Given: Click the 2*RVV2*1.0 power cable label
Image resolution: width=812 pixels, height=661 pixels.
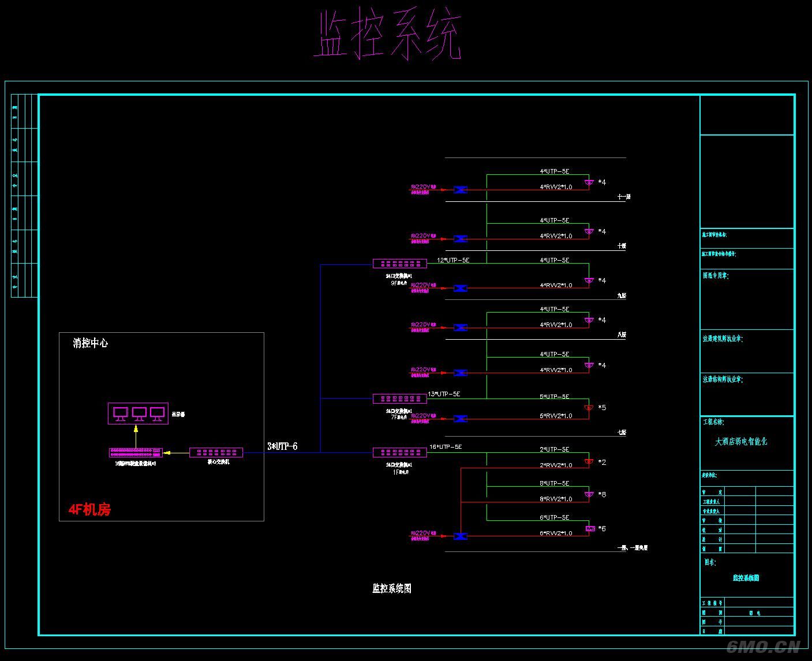Looking at the screenshot, I should pos(556,465).
